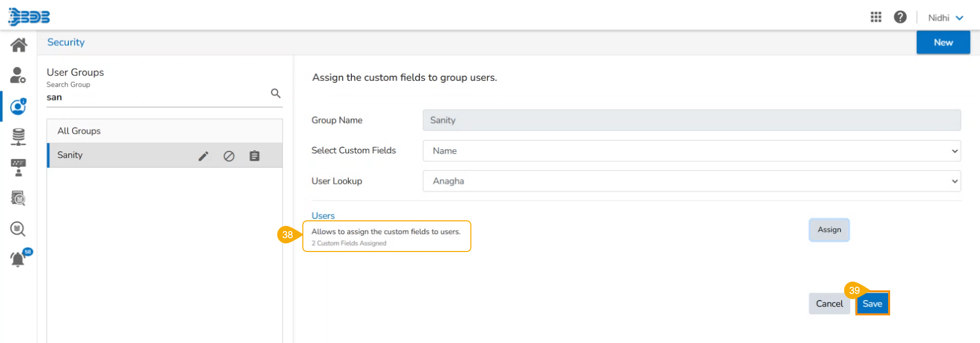
Task: Click the notifications bell icon
Action: pos(18,259)
